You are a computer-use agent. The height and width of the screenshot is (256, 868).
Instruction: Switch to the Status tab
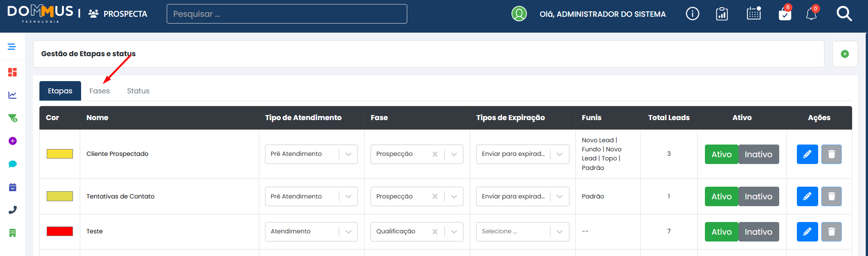pos(138,91)
